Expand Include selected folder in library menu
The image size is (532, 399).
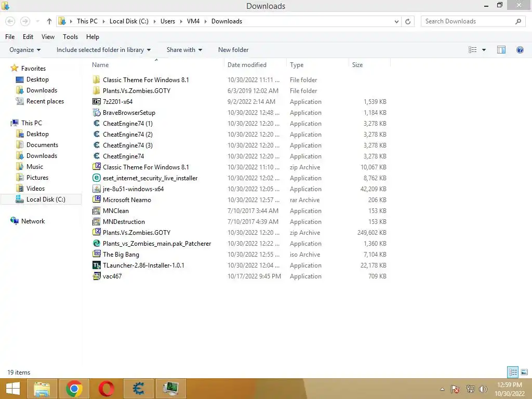[x=103, y=50]
